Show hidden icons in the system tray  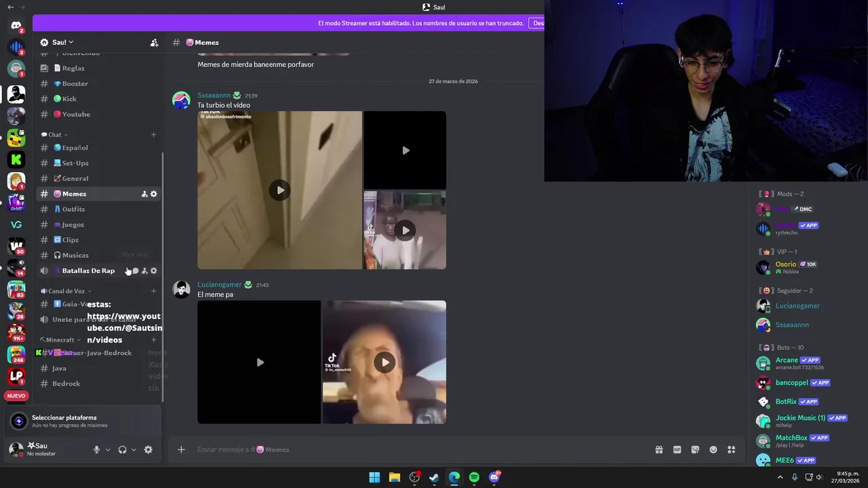[780, 477]
